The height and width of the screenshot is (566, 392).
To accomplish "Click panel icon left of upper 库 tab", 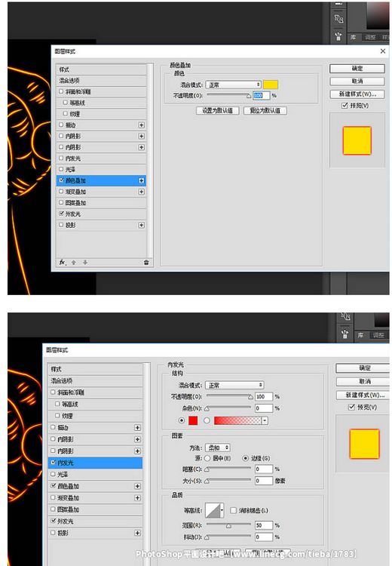I will pyautogui.click(x=338, y=36).
